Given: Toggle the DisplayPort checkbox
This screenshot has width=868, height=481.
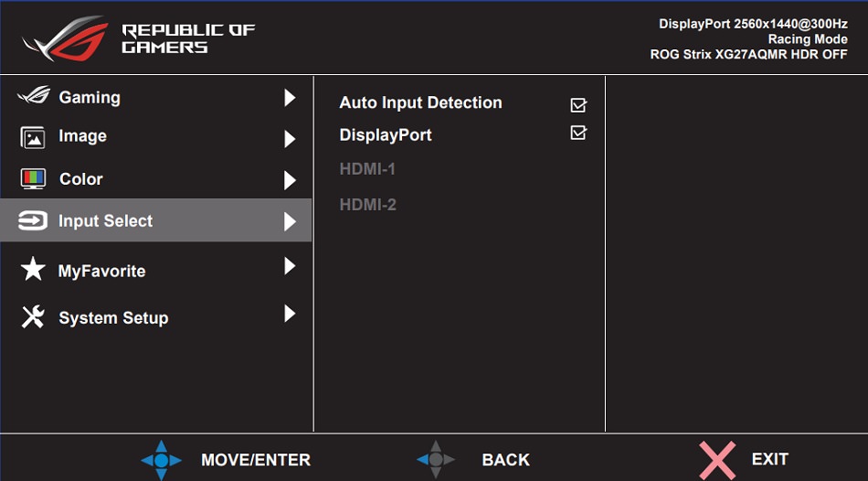Looking at the screenshot, I should tap(578, 134).
